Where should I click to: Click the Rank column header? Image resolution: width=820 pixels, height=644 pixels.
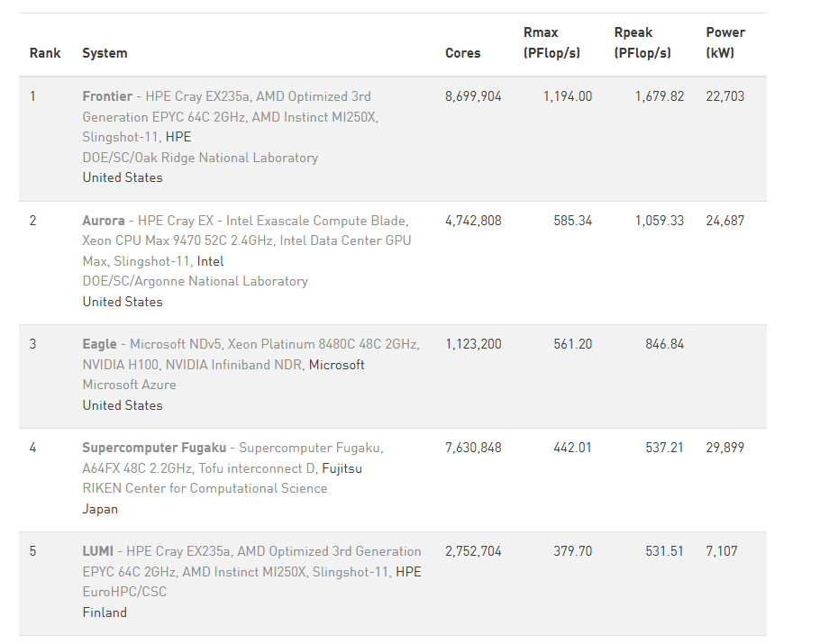click(x=45, y=53)
